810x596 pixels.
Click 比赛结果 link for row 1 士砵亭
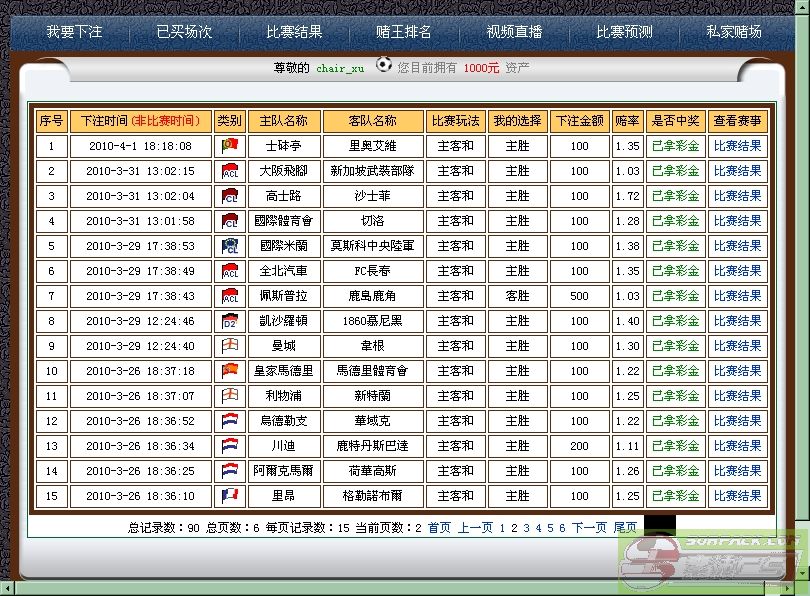(x=737, y=146)
